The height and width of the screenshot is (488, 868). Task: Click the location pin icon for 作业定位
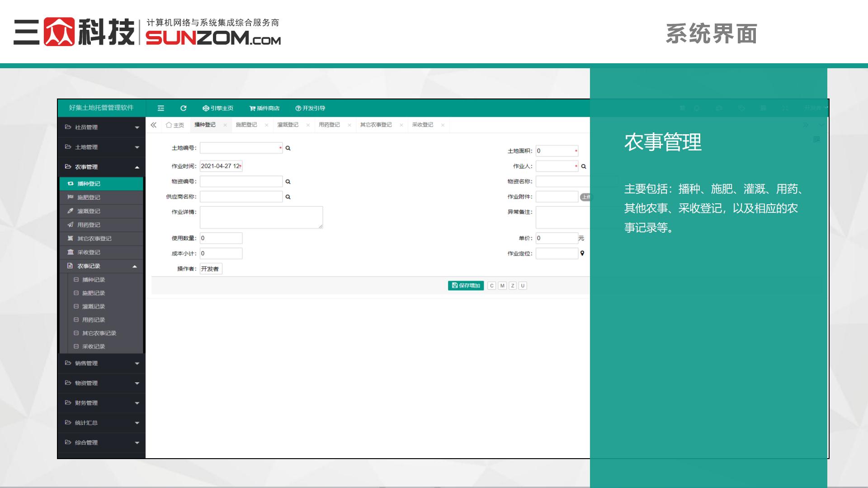coord(582,253)
